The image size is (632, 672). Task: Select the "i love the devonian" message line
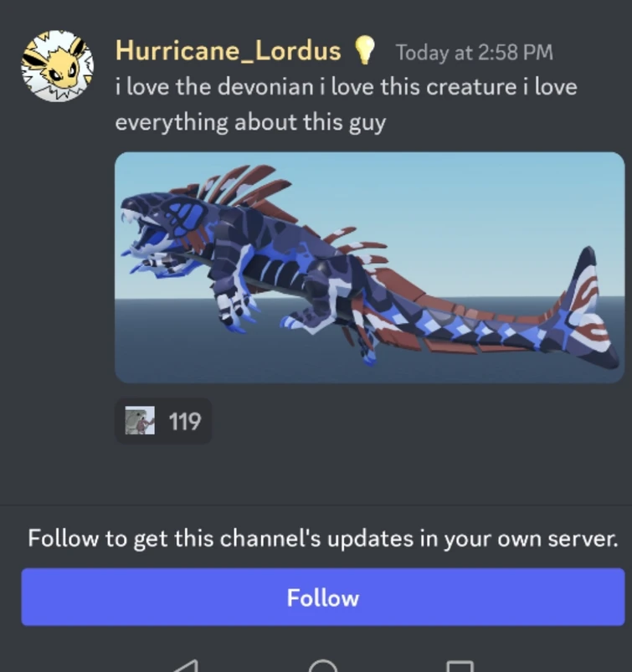(346, 86)
